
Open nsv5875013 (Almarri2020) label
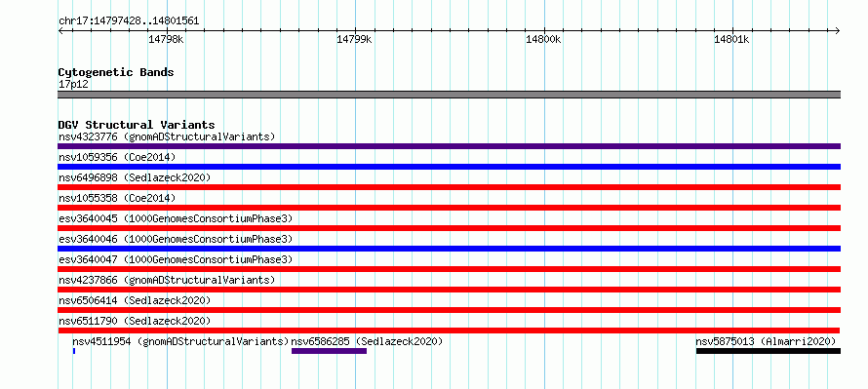(766, 341)
